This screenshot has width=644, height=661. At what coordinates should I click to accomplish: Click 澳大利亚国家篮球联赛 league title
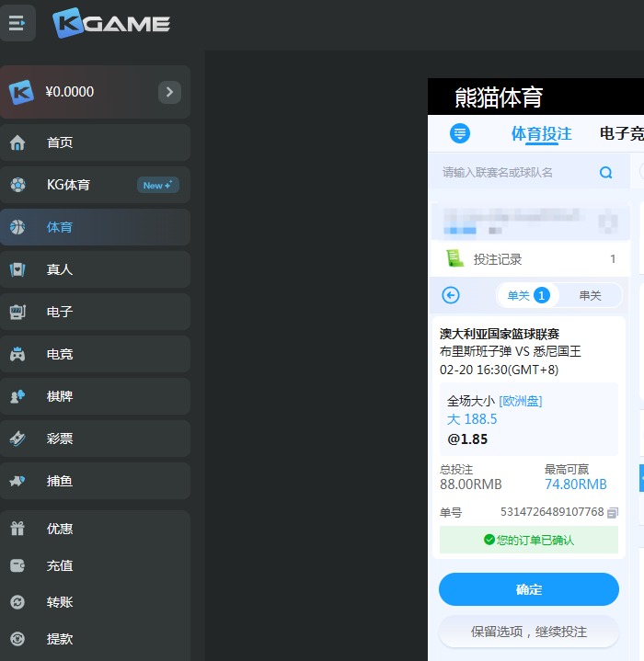(500, 334)
